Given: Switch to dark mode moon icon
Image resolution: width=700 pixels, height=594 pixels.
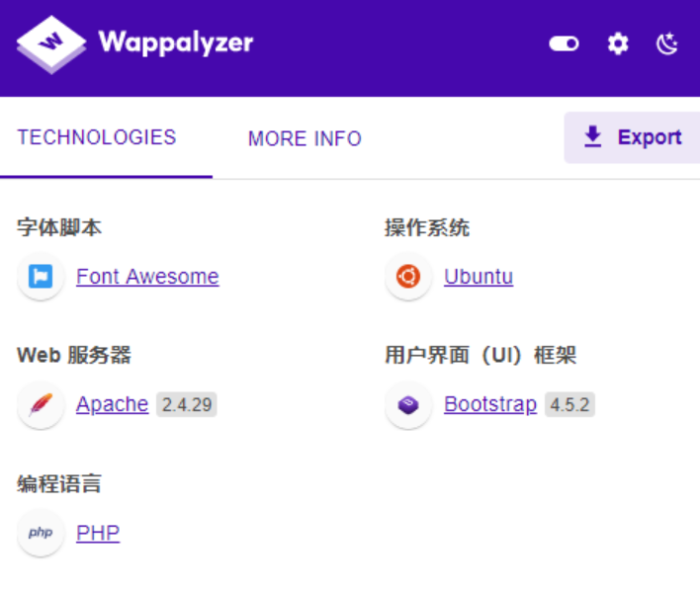Looking at the screenshot, I should tap(667, 43).
